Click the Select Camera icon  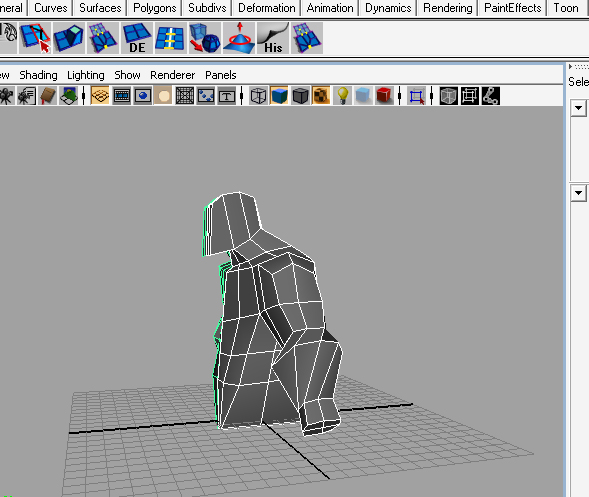[6, 95]
